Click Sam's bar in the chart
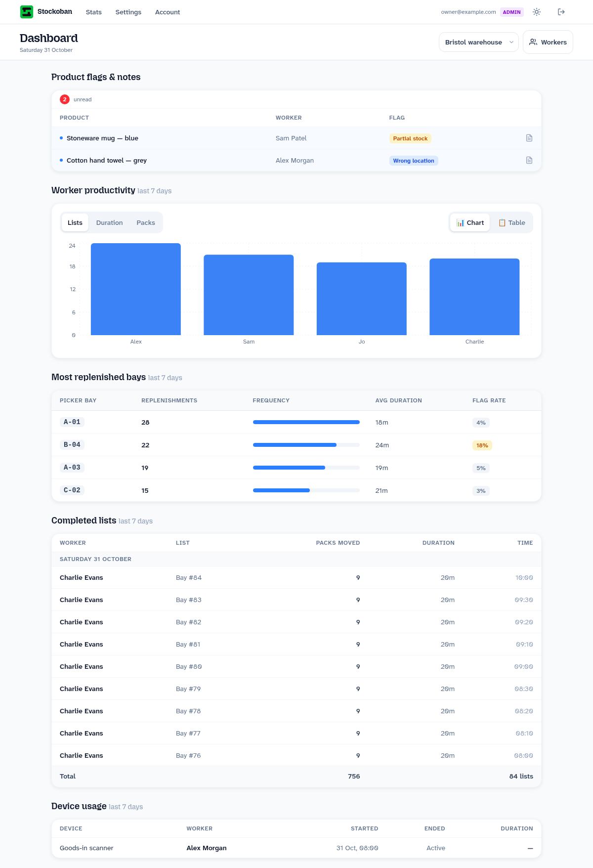593x868 pixels. tap(249, 295)
